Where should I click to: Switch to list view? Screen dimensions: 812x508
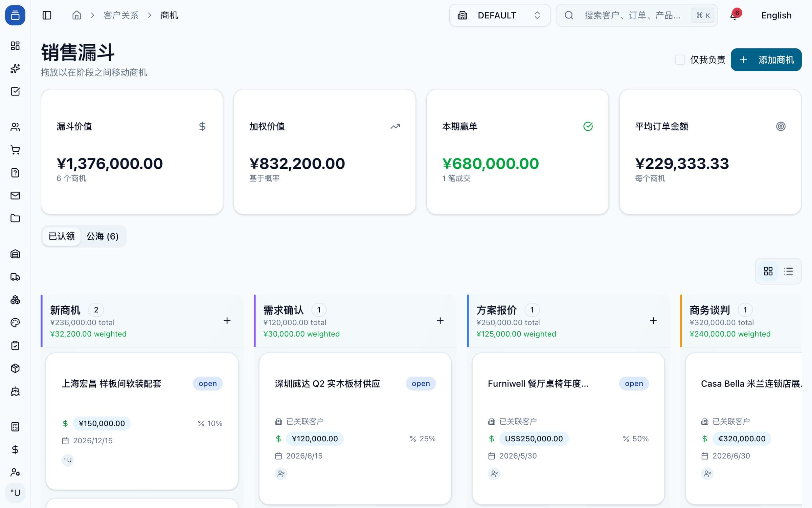[x=788, y=271]
